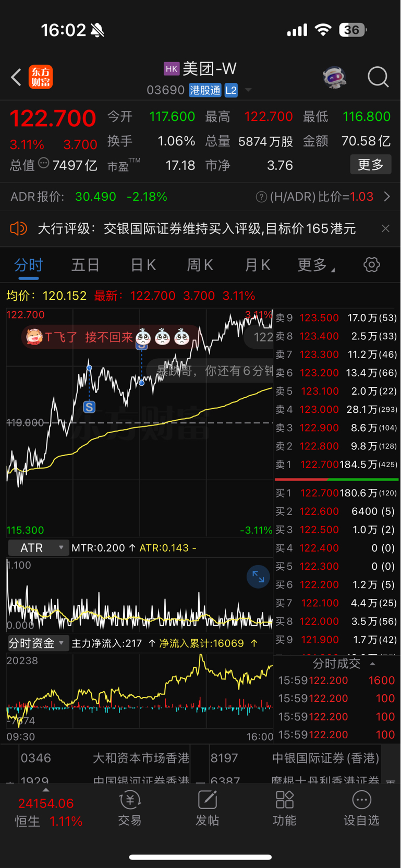
Task: Dismiss the rating news banner
Action: coord(385,228)
